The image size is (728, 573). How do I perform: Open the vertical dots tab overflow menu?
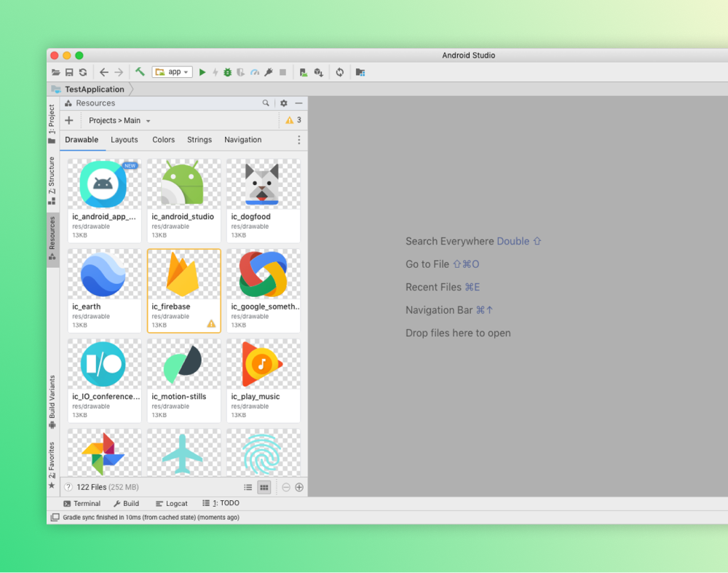298,140
